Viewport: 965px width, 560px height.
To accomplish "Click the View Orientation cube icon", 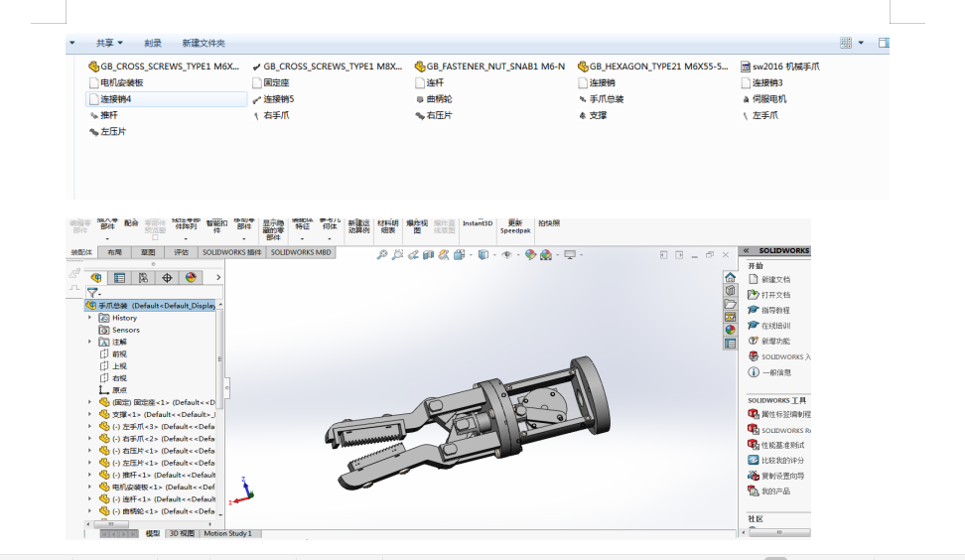I will click(x=459, y=255).
